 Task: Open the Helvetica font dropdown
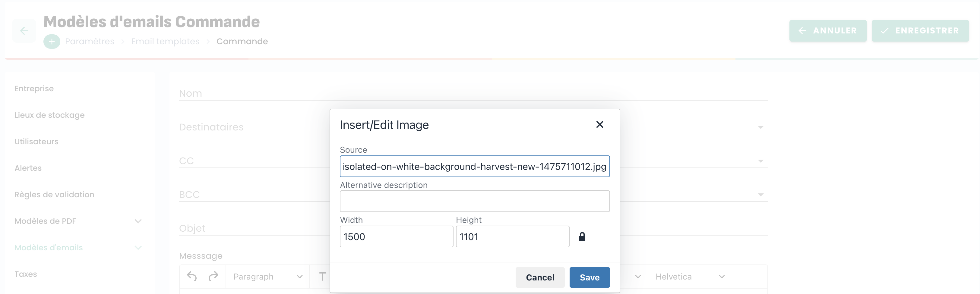[690, 277]
